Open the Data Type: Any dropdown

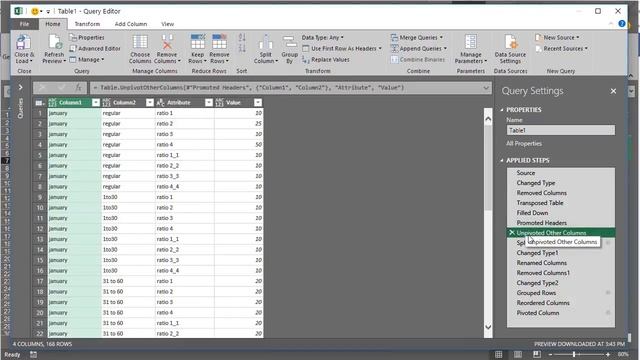click(322, 38)
